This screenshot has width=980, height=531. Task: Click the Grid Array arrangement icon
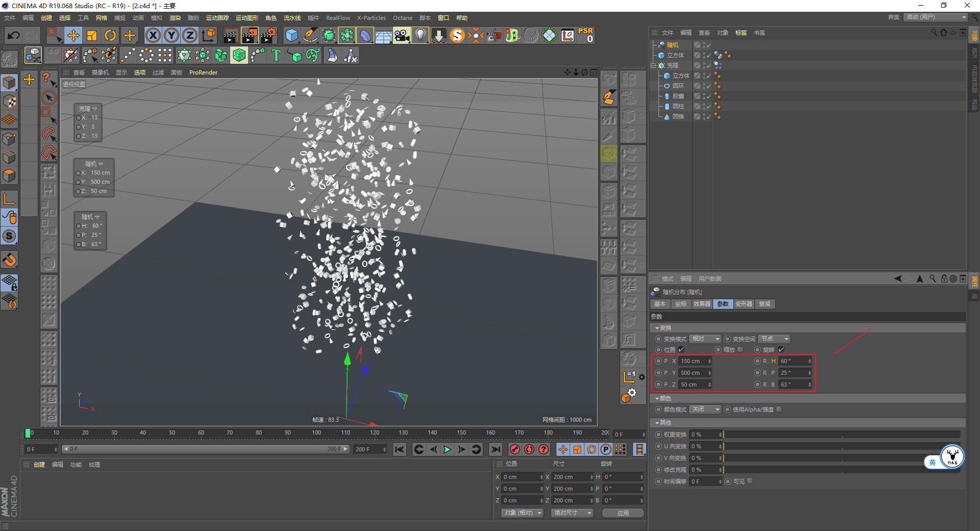[165, 55]
